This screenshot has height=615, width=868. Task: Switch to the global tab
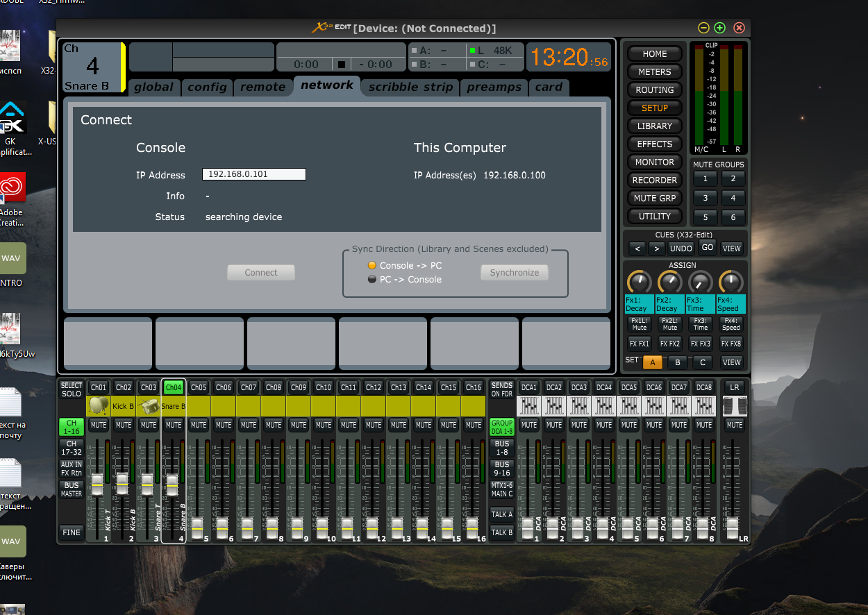pos(153,87)
